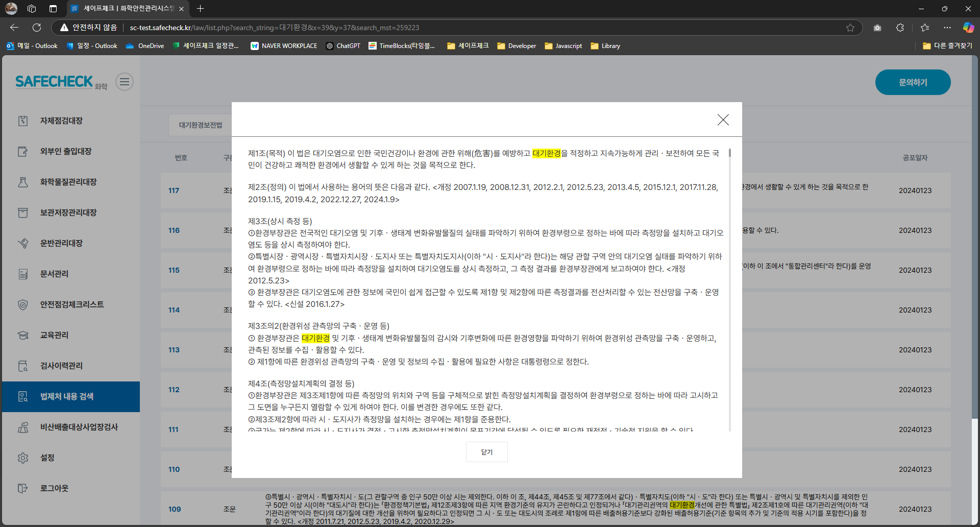Select 로그아웃 menu label
Screen dimensions: 980x527
pos(54,488)
